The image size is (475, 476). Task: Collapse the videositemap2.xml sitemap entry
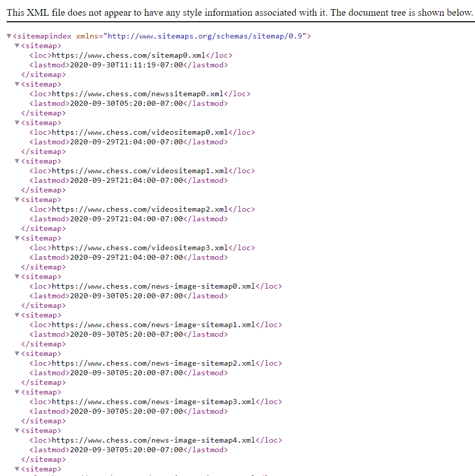pyautogui.click(x=17, y=200)
